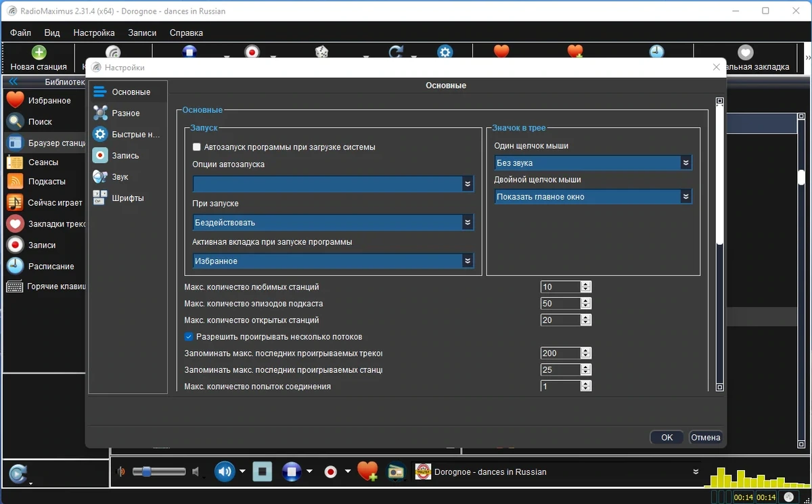Screen dimensions: 812x504
Task: Click the record button in the player bar
Action: click(x=330, y=472)
